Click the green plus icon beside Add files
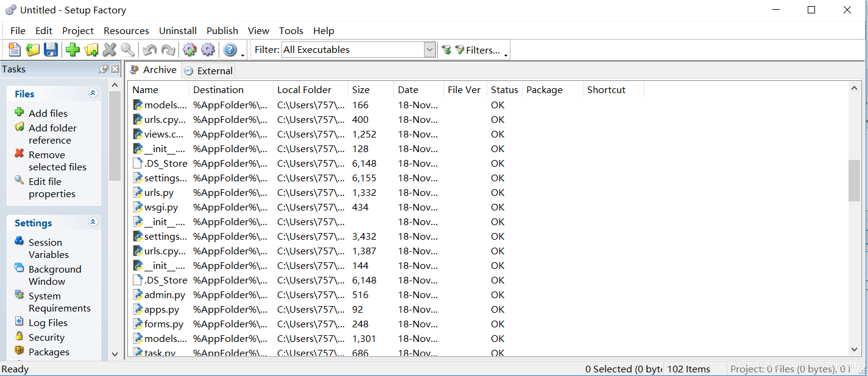The height and width of the screenshot is (376, 868). [19, 112]
